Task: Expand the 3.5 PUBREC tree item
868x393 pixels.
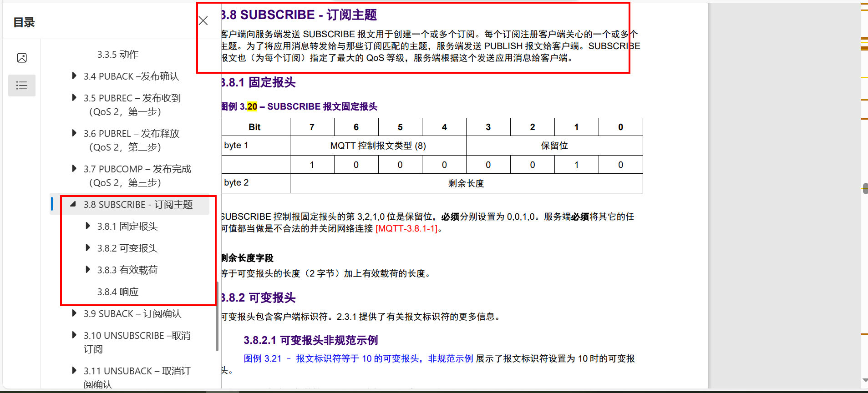Action: click(74, 98)
